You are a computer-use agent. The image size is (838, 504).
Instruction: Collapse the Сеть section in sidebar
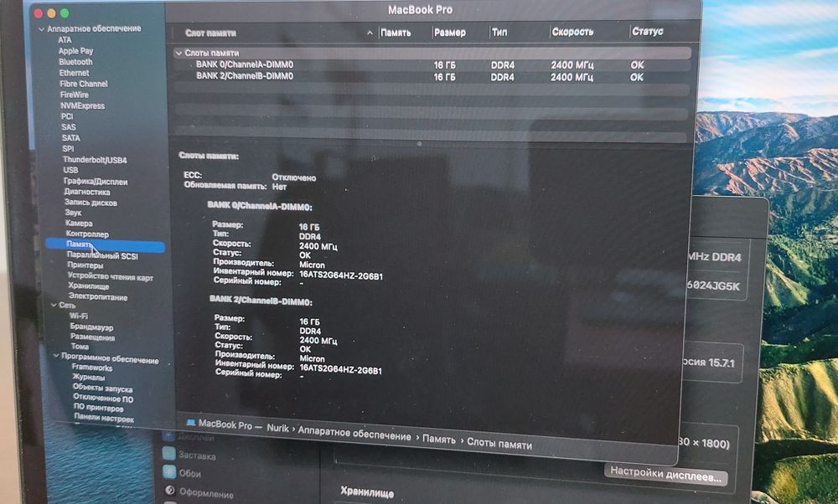(x=54, y=305)
